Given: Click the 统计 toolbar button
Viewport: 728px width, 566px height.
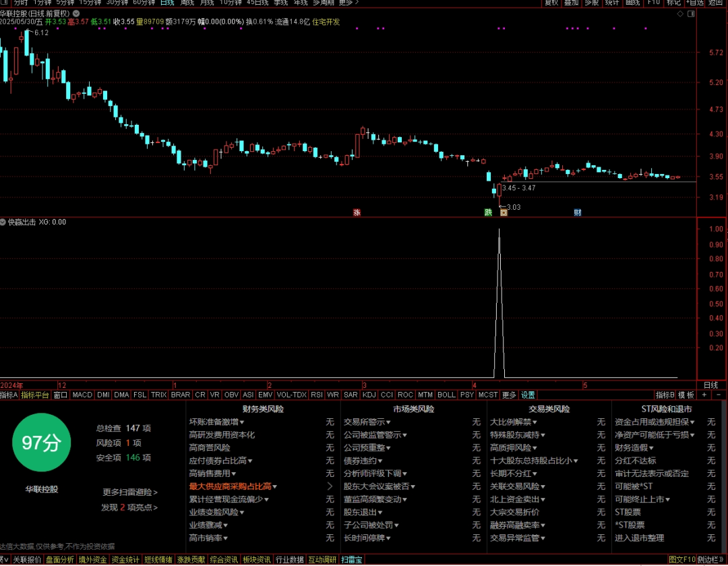Looking at the screenshot, I should click(x=612, y=3).
